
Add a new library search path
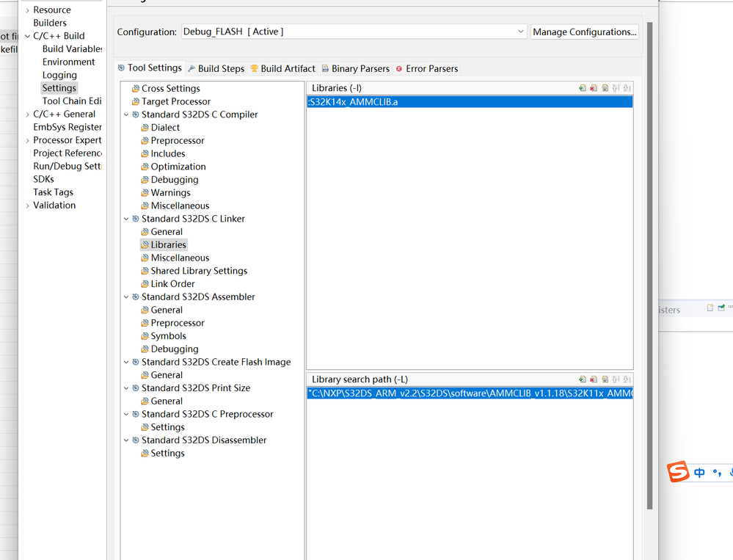(x=583, y=379)
